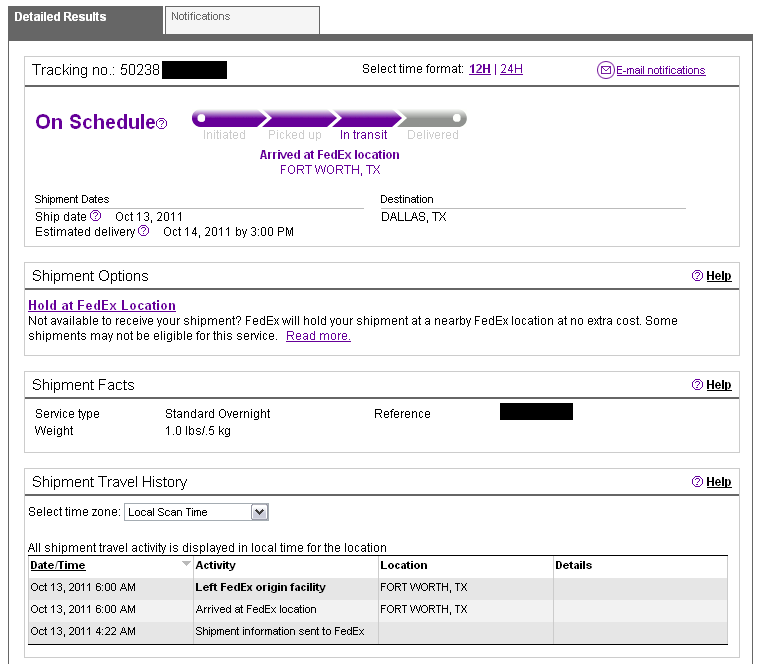Click help icon in Shipment Travel History header
Viewport: 766px width, 664px height.
tap(697, 481)
